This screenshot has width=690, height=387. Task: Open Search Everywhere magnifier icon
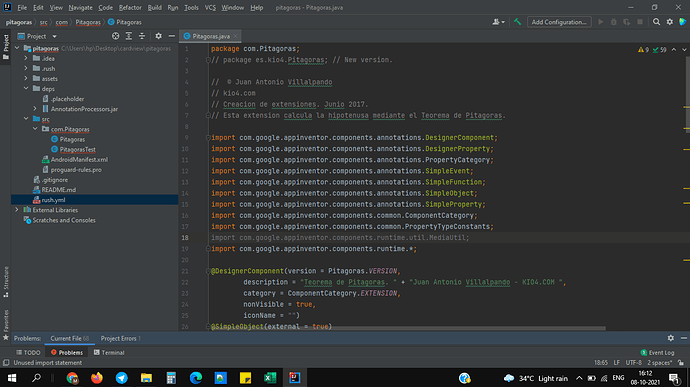656,22
